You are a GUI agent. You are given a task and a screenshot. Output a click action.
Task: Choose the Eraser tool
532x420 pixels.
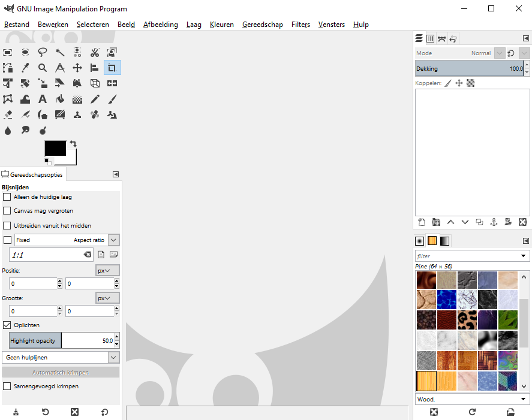8,114
